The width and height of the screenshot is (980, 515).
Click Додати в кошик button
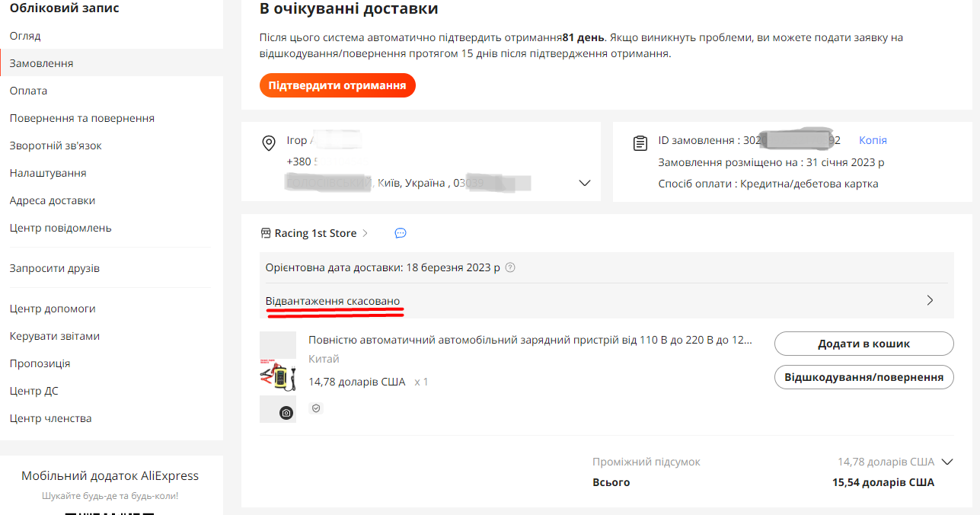click(x=864, y=344)
